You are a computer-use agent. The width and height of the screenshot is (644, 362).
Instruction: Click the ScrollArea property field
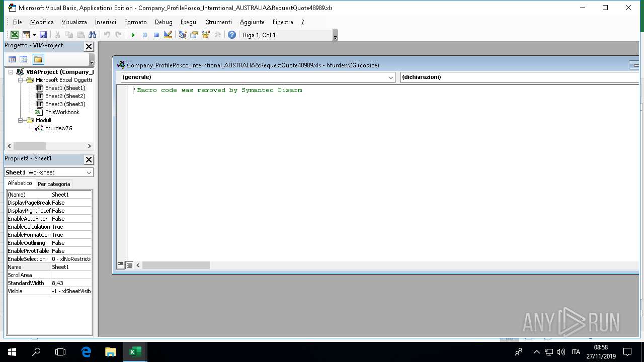tap(71, 275)
